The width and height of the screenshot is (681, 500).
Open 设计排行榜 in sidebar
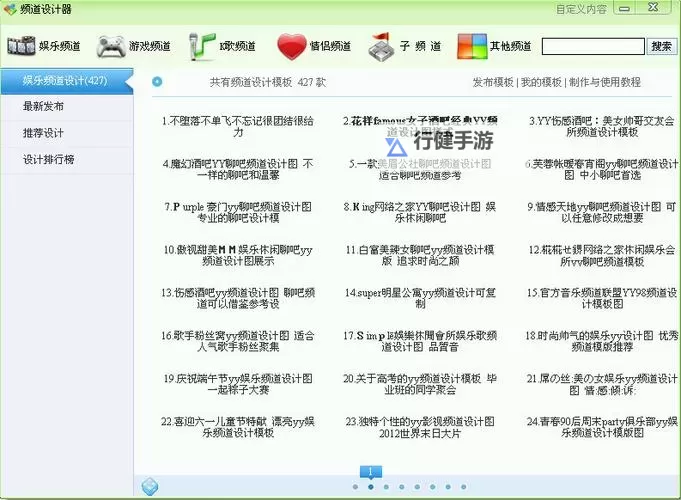pos(66,160)
